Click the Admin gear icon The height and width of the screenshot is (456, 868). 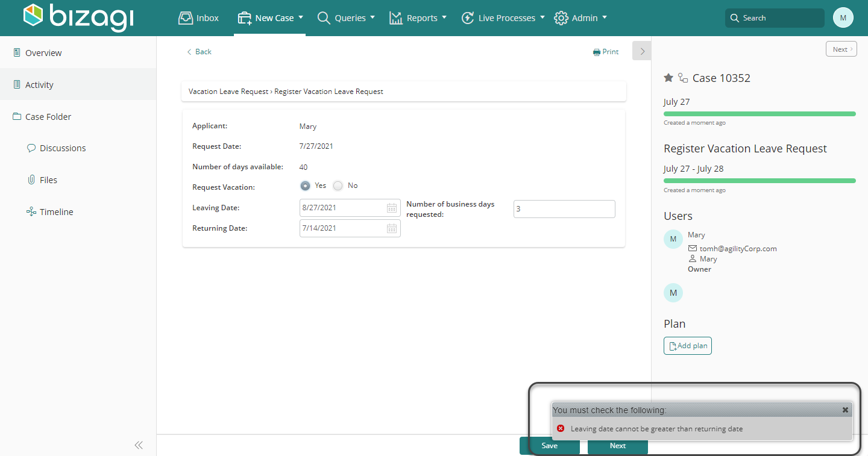[561, 18]
